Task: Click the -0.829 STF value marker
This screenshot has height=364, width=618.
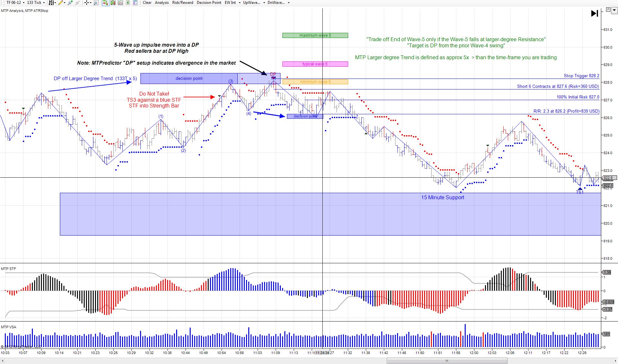Action: [608, 302]
